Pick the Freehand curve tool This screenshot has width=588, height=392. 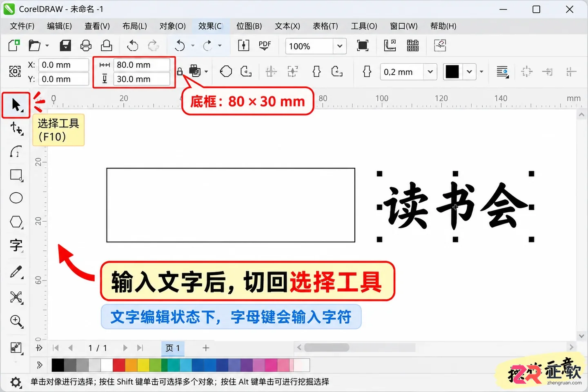tap(16, 152)
